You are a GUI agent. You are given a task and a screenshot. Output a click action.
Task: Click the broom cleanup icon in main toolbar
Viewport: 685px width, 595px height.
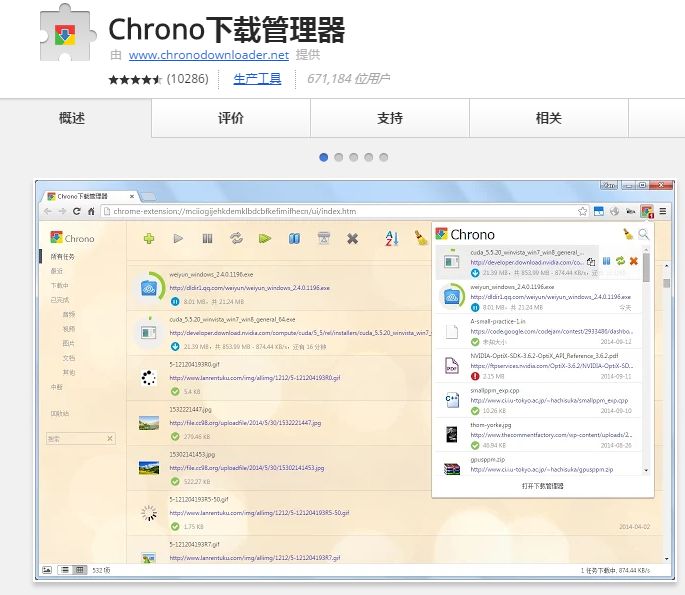[421, 239]
